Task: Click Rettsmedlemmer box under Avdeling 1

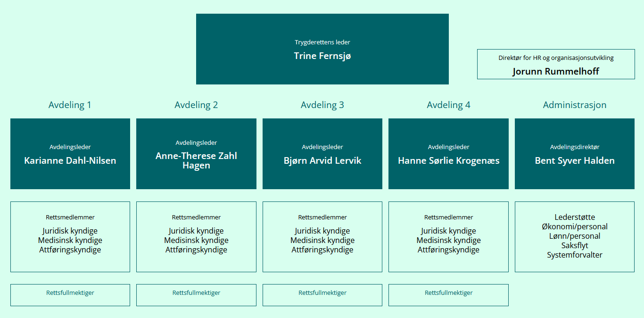Action: pos(70,236)
